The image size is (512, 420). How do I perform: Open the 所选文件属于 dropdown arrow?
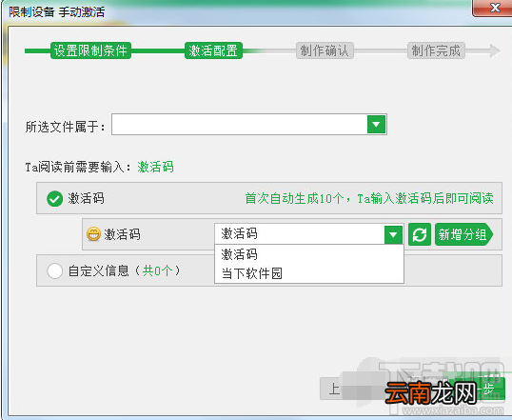point(376,124)
